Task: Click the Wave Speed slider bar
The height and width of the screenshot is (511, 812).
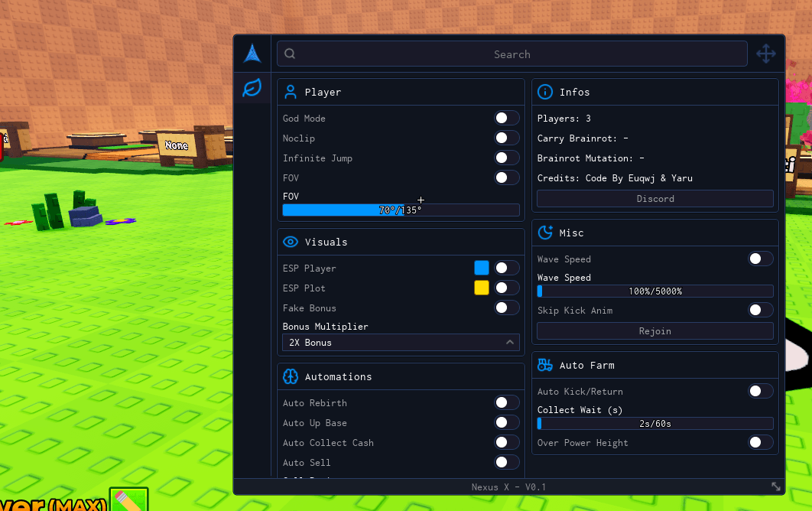Action: (x=655, y=291)
